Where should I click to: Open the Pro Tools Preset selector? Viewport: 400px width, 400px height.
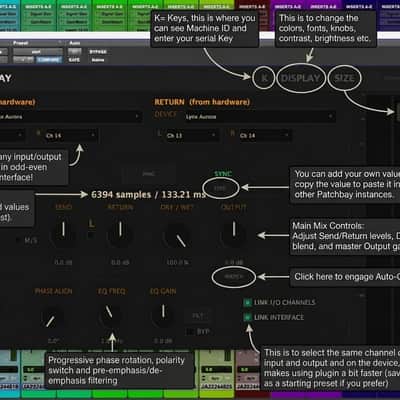37,52
